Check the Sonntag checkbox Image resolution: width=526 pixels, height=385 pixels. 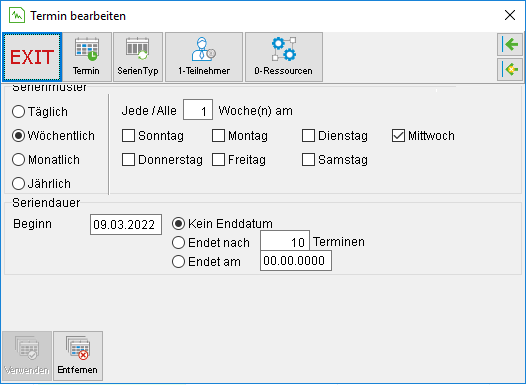click(x=128, y=136)
